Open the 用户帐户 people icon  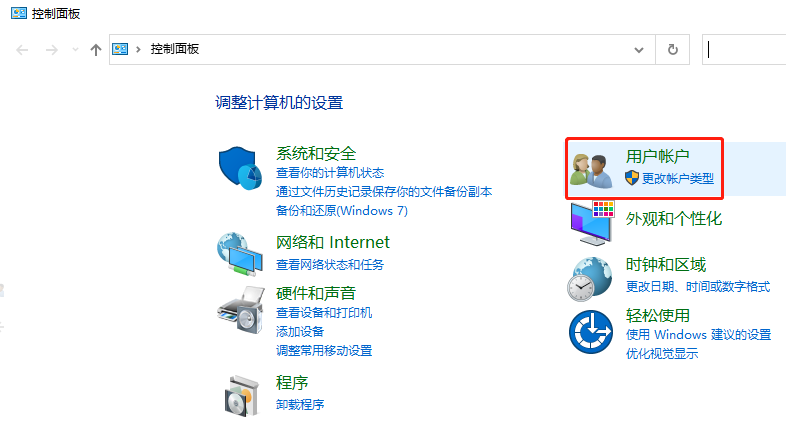click(x=591, y=171)
